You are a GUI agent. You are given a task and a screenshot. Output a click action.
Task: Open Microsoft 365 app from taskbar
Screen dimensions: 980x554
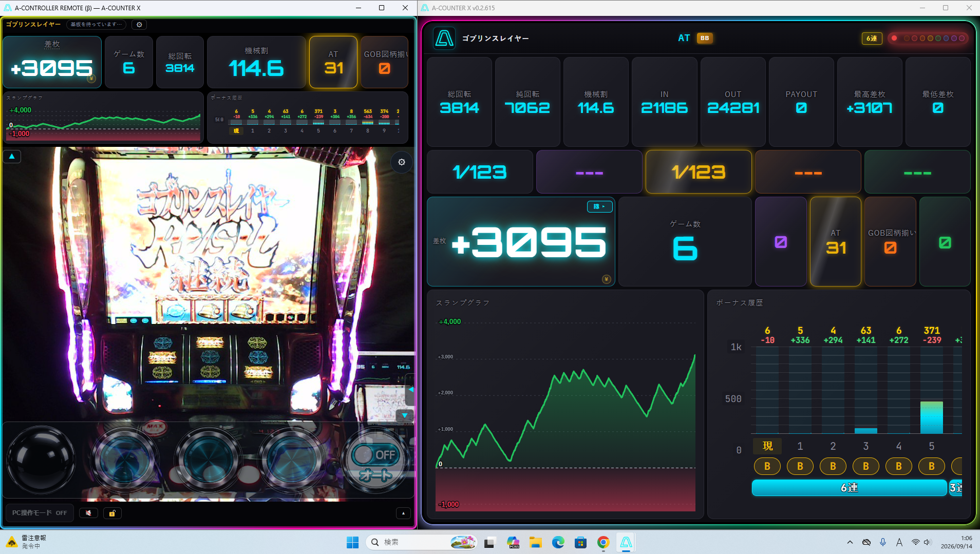[x=513, y=542]
